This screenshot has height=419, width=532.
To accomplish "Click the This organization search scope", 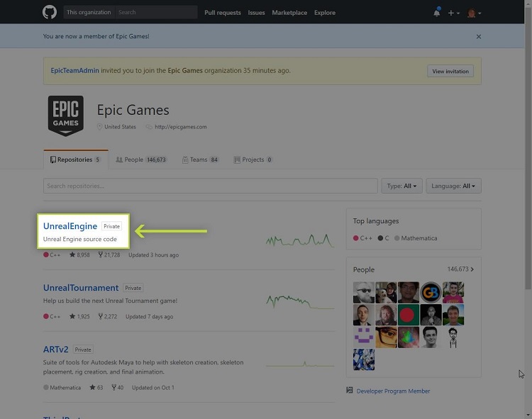I will 89,12.
